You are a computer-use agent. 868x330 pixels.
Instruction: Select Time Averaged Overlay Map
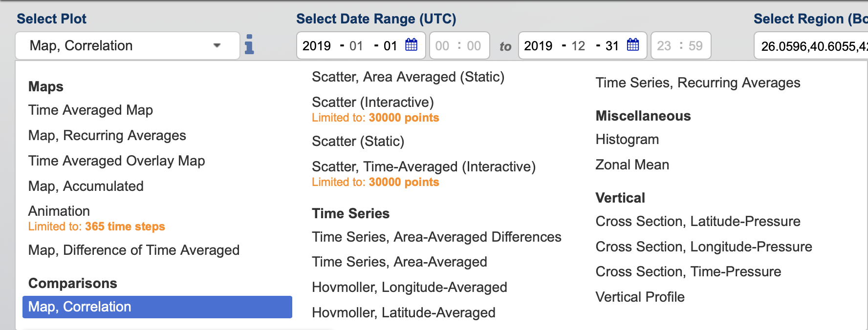tap(116, 161)
